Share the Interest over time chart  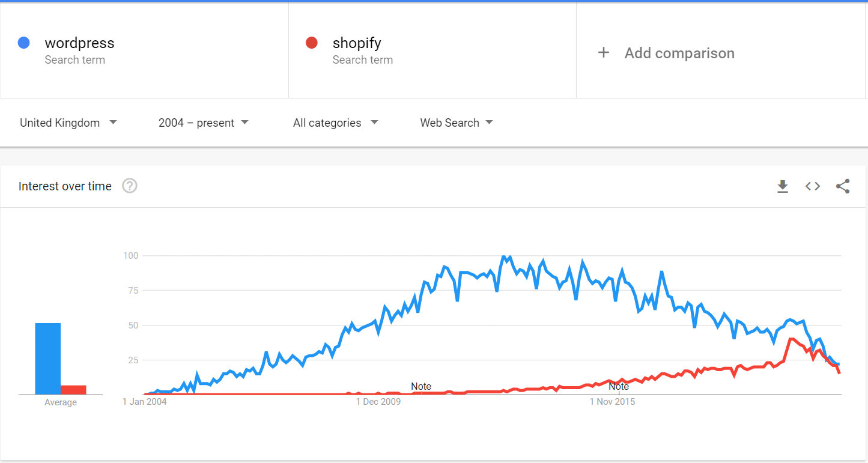click(x=843, y=186)
